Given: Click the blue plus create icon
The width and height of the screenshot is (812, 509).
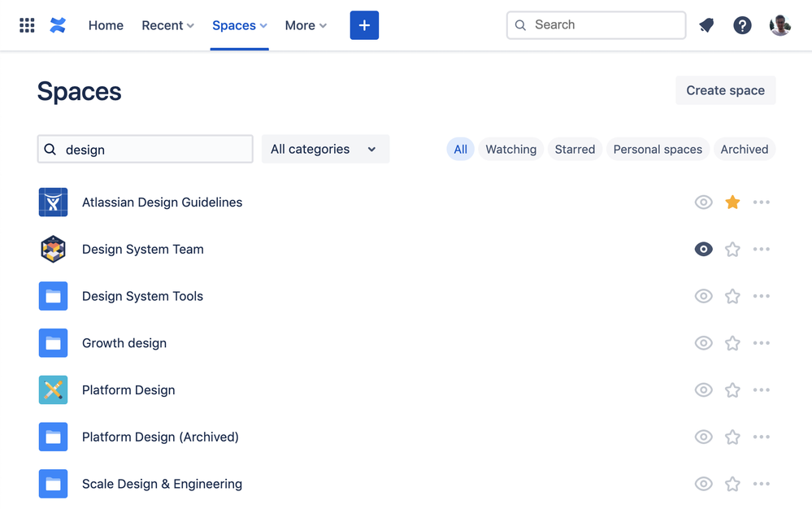Looking at the screenshot, I should pos(363,24).
